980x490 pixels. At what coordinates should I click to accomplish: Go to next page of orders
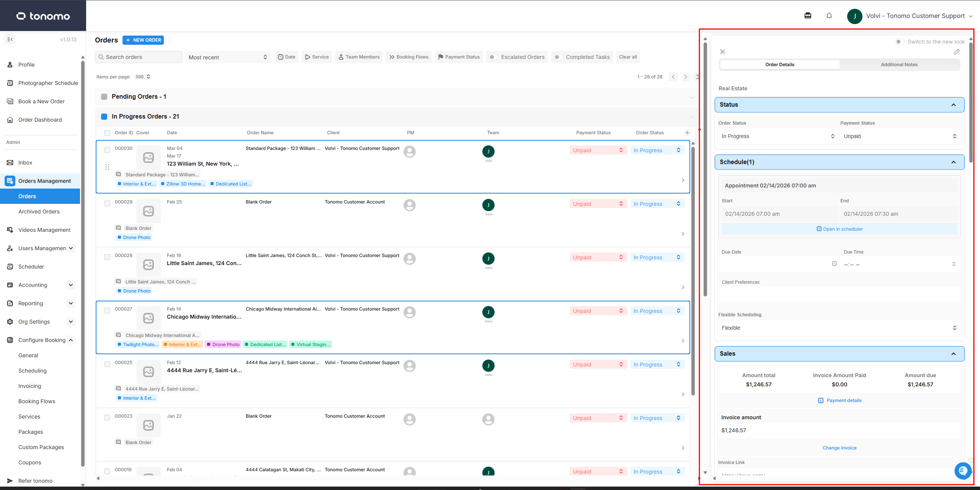[x=686, y=77]
